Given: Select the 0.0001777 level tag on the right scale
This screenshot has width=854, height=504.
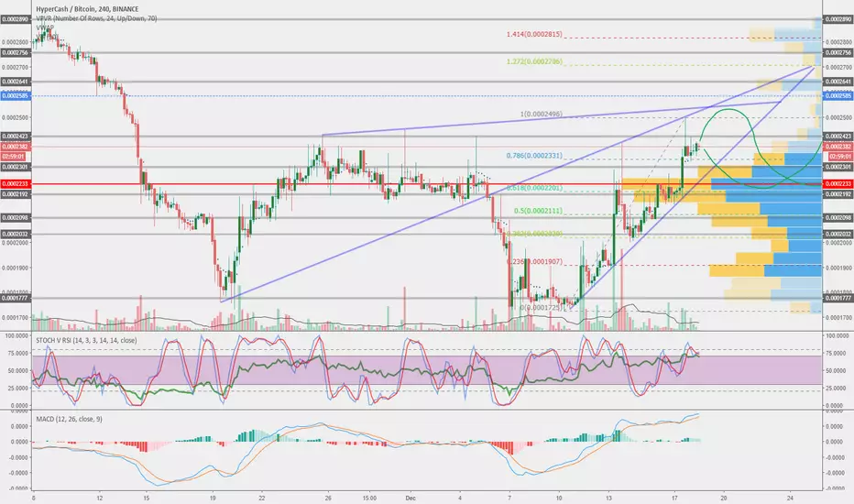Looking at the screenshot, I should pos(838,299).
